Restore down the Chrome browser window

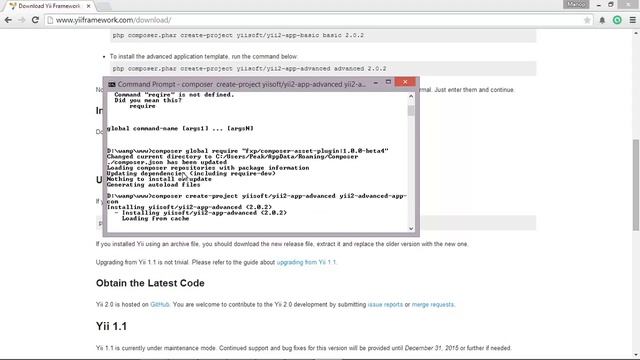pos(611,4)
